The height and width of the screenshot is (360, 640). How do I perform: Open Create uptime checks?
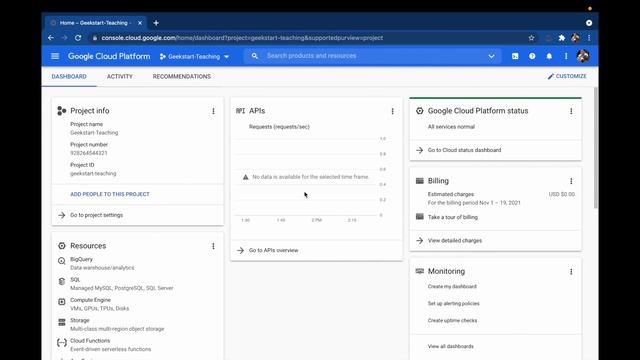point(452,320)
